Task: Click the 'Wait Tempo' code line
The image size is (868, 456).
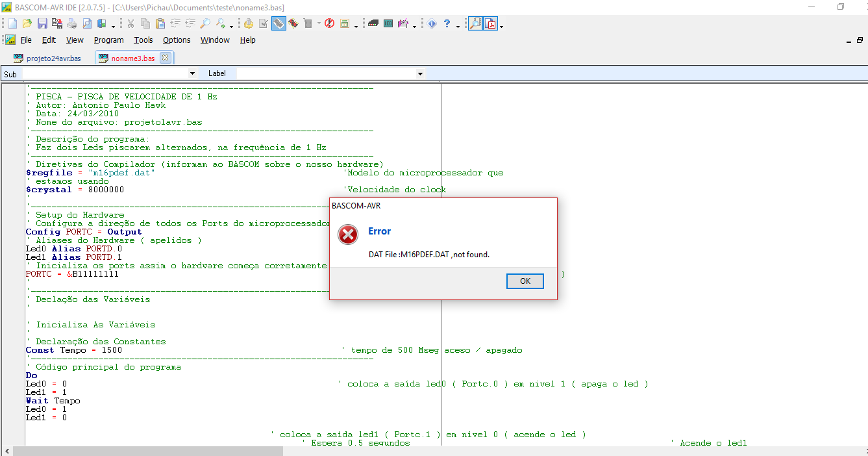Action: [53, 401]
